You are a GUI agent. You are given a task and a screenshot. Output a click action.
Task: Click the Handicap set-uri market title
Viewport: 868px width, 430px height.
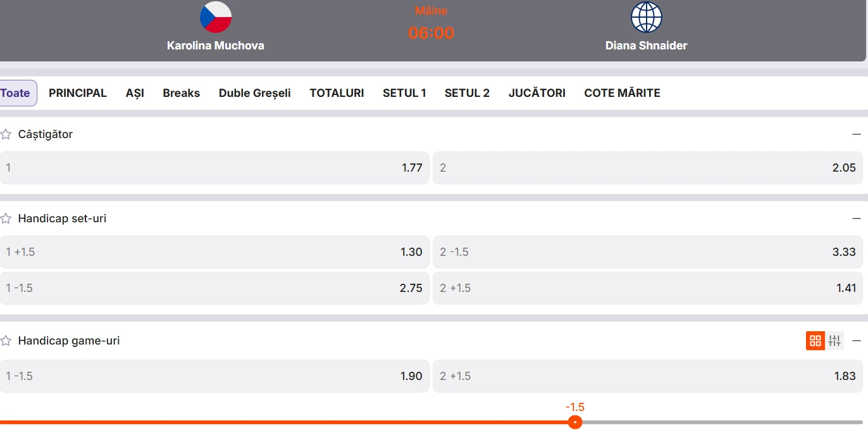[62, 218]
